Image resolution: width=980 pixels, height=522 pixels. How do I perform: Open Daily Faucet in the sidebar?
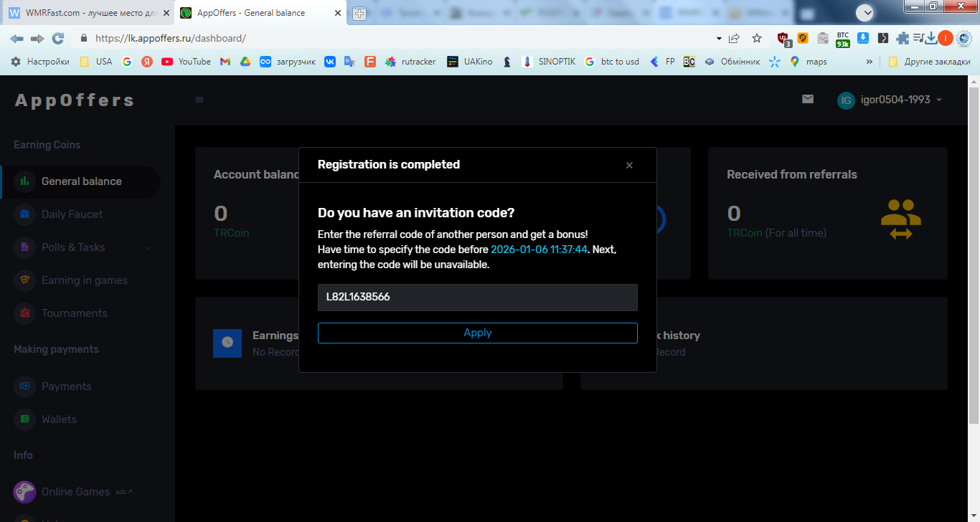[x=72, y=214]
